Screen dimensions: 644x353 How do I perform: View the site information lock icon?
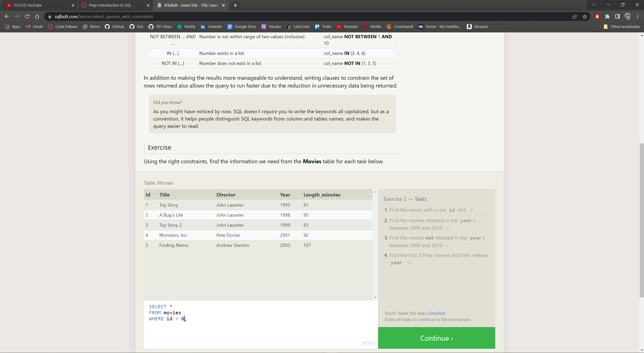click(50, 17)
